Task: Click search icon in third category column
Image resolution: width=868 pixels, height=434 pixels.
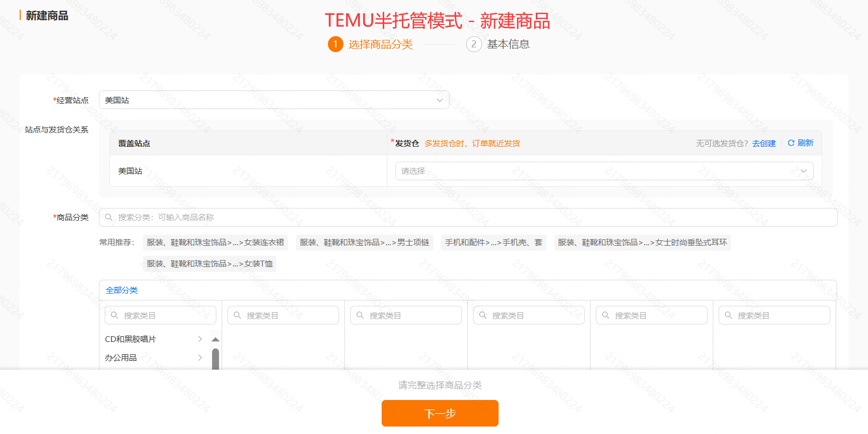Action: click(x=360, y=315)
